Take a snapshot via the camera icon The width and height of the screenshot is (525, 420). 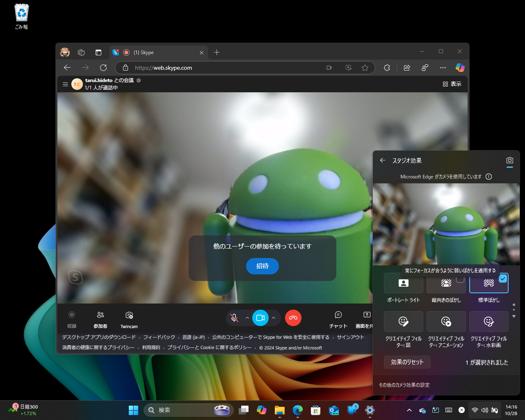coord(509,160)
